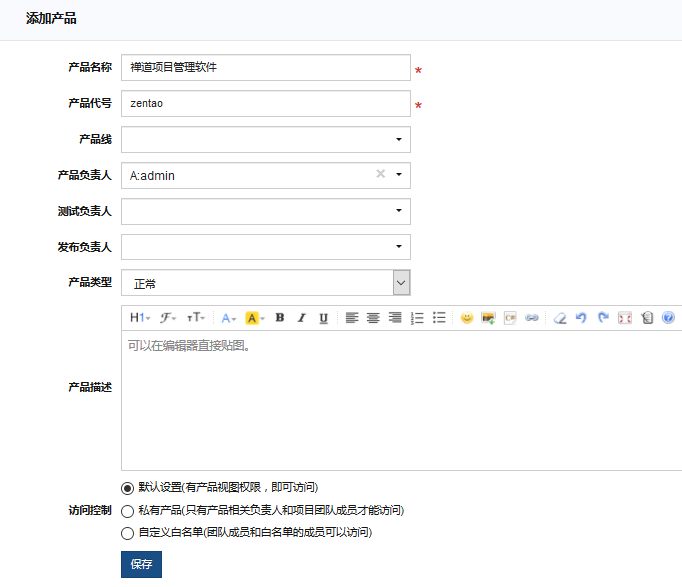
Task: Open the product type select box
Action: [265, 283]
